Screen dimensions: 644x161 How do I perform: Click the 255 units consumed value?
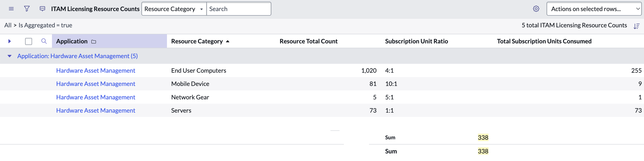(x=636, y=71)
